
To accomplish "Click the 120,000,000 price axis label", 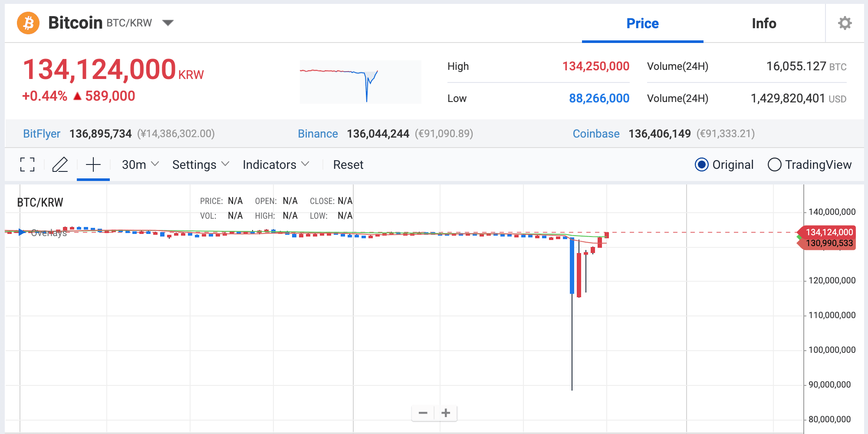I will point(832,280).
